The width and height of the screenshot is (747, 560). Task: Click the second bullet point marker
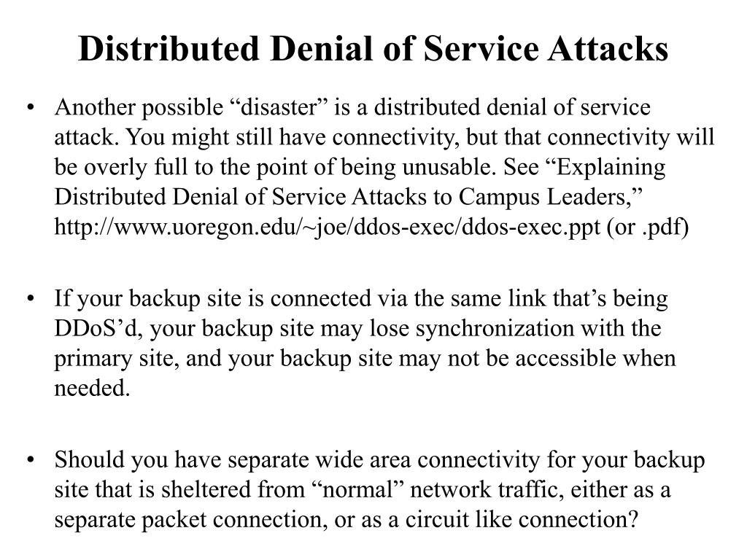(31, 298)
